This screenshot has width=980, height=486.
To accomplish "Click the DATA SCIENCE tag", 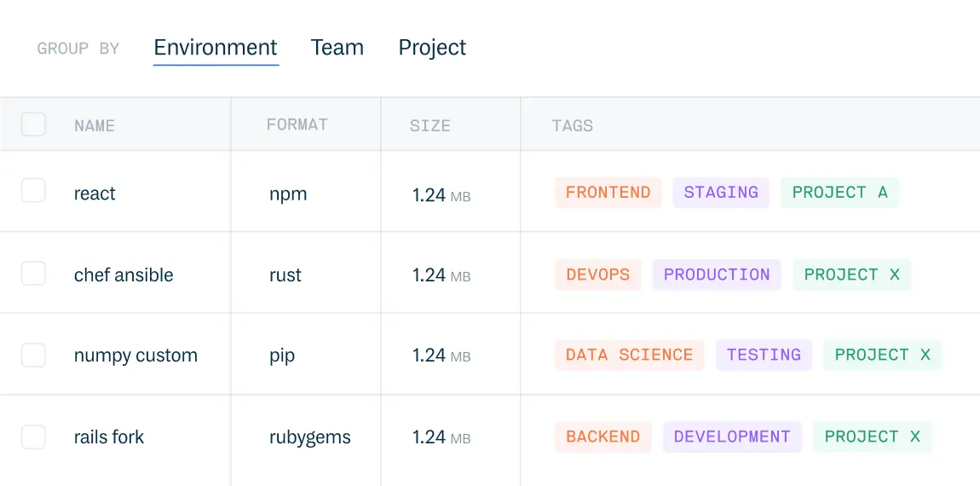I will (x=630, y=356).
